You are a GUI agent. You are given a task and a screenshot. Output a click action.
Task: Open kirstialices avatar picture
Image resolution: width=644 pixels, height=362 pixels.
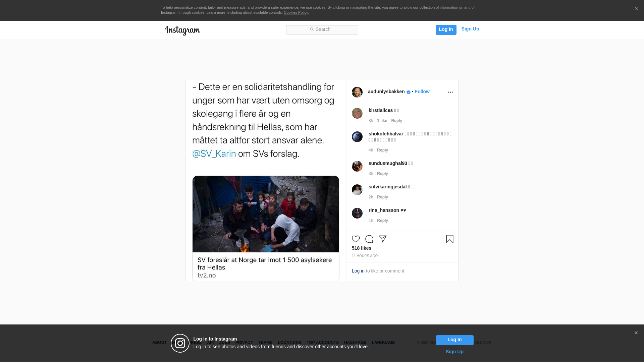point(357,113)
